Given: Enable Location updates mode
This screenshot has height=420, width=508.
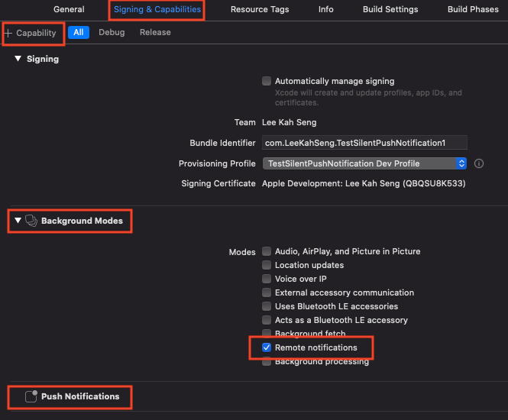Looking at the screenshot, I should tap(267, 265).
